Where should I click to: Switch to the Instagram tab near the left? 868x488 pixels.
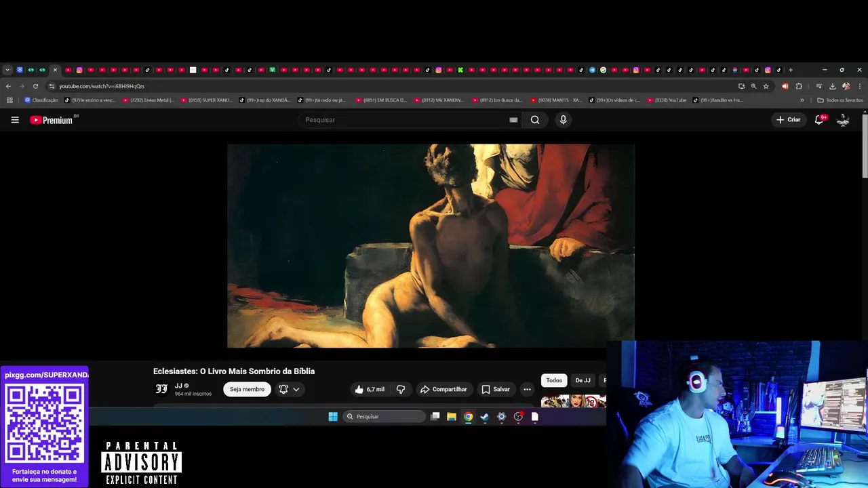click(79, 70)
